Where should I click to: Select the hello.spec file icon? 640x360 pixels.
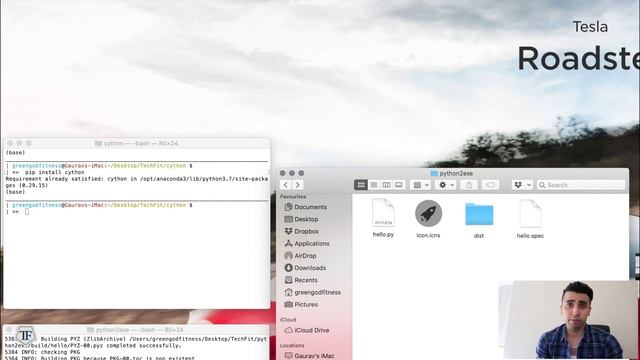click(x=530, y=213)
